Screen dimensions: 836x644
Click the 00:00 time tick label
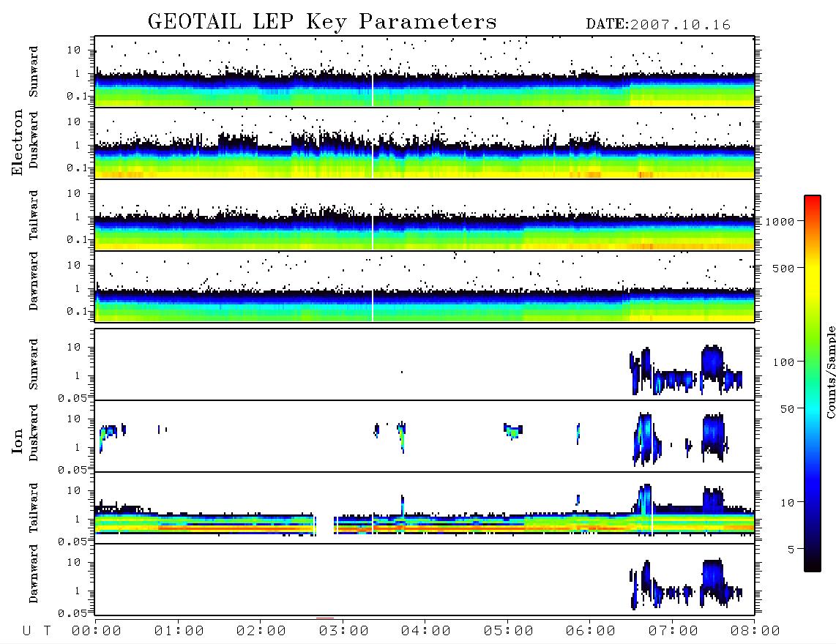pyautogui.click(x=97, y=631)
